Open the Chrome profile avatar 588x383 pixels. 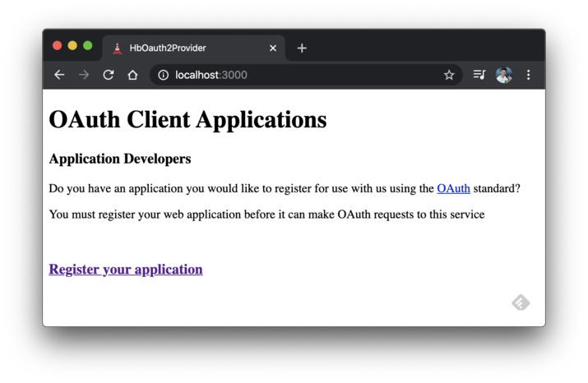click(x=504, y=75)
